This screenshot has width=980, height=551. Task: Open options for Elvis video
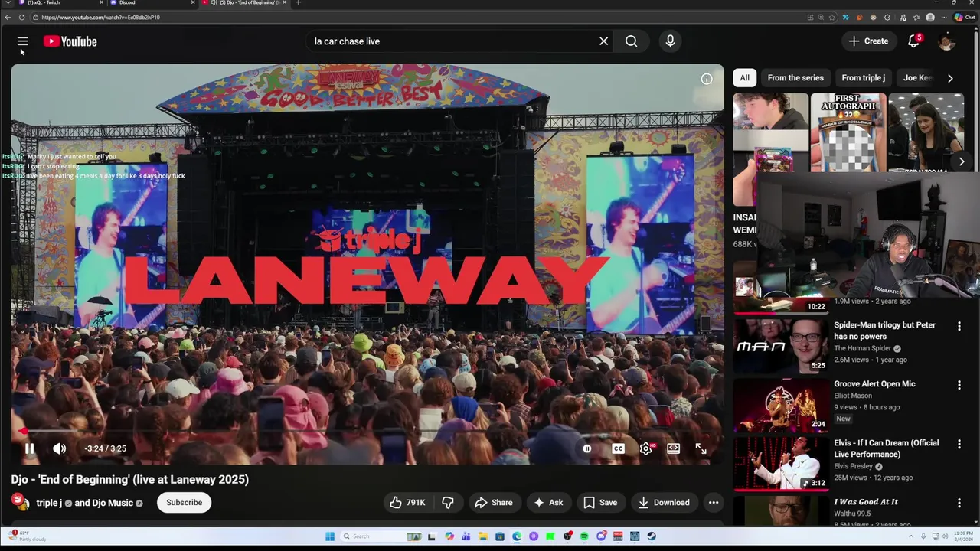pos(959,445)
